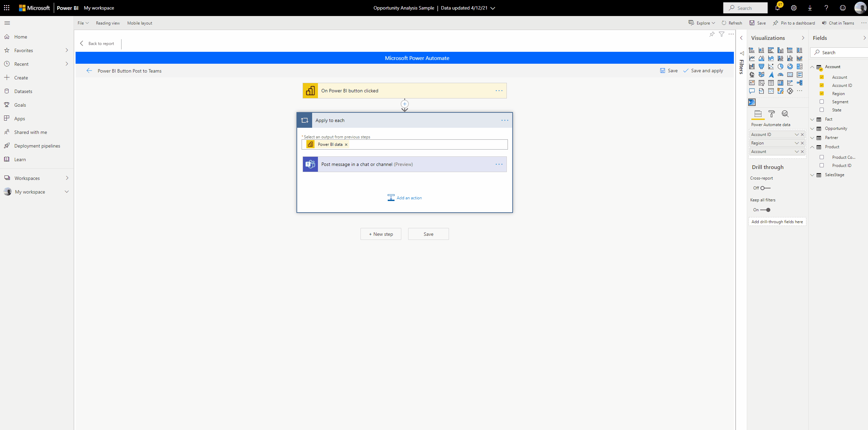Viewport: 868px width, 430px height.
Task: Select the decomposition tree visualization
Action: (800, 83)
